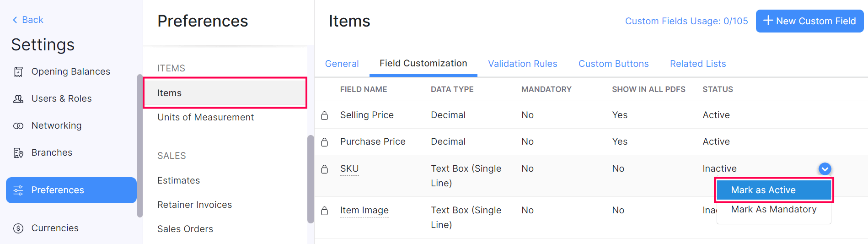Click the lock icon beside Purchase Price
This screenshot has height=244, width=868.
coord(325,142)
